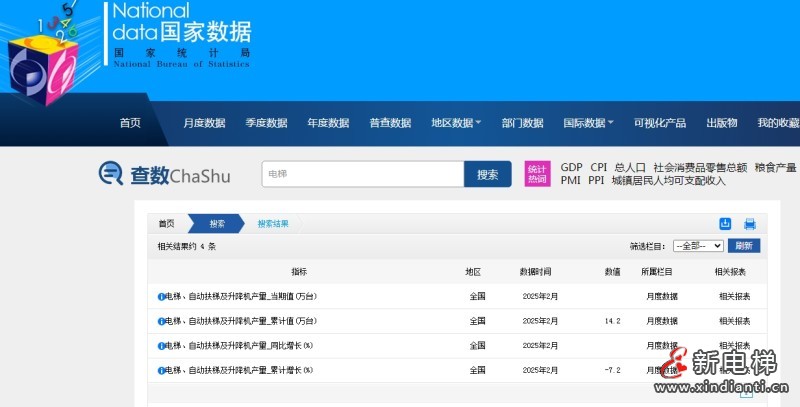Click the 相关报表 column header

(730, 272)
